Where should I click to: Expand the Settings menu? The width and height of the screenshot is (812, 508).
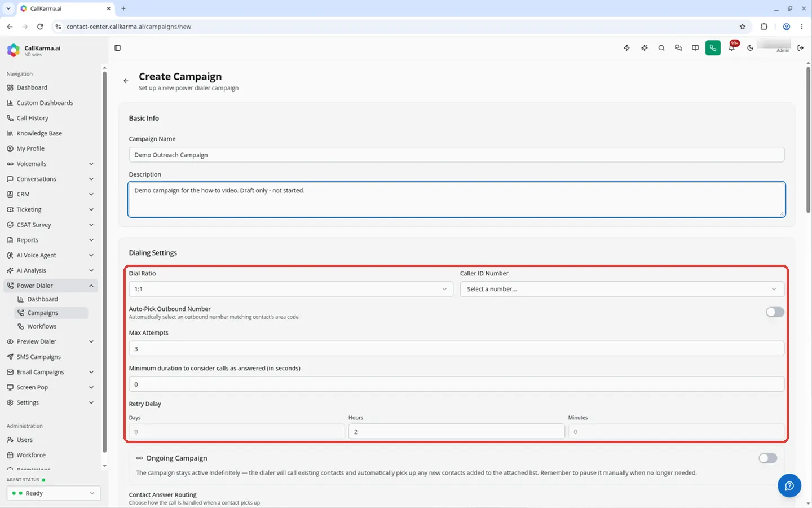(x=50, y=402)
